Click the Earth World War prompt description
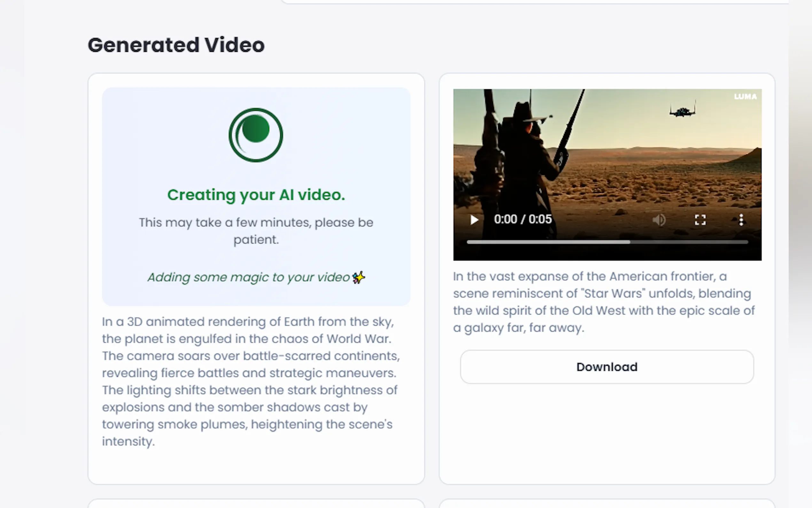This screenshot has height=508, width=812. pos(250,381)
